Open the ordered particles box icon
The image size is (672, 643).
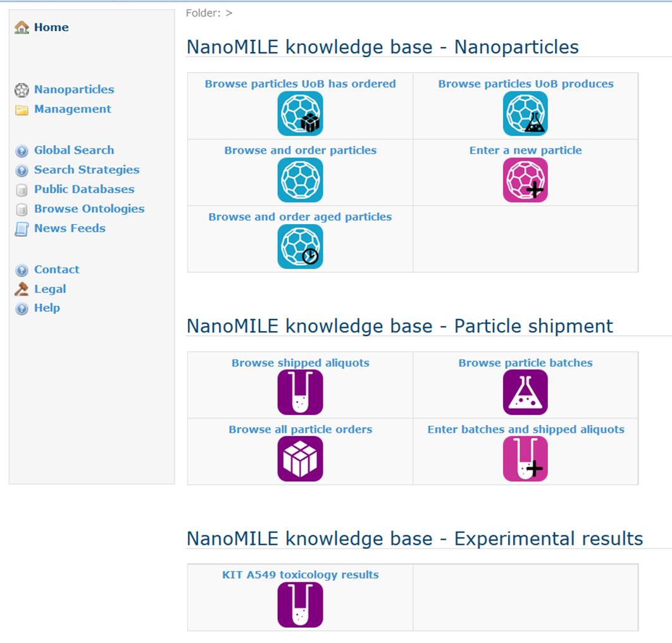tap(300, 113)
